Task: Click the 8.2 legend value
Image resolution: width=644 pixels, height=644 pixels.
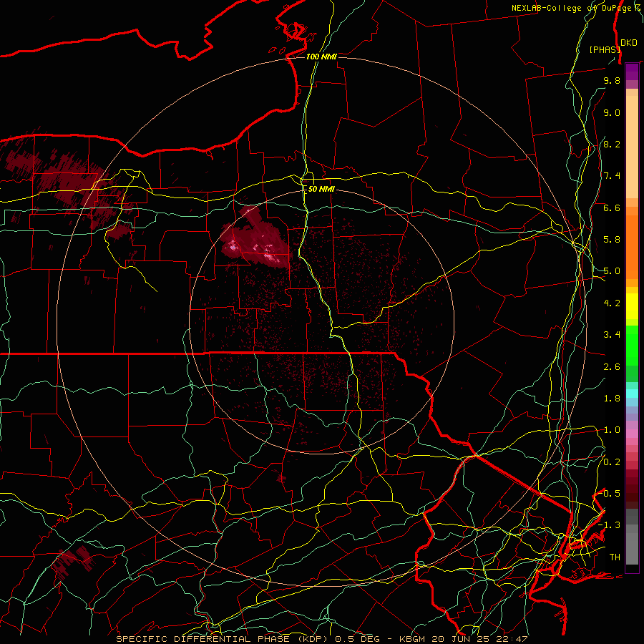Action: point(612,144)
